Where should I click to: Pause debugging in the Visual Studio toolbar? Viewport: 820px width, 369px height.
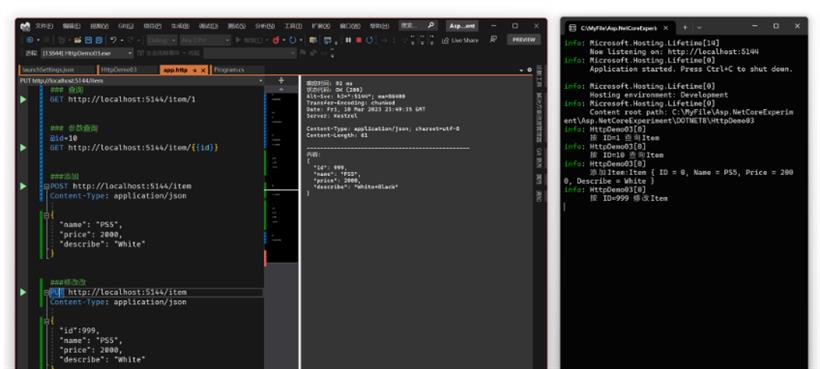tap(348, 40)
